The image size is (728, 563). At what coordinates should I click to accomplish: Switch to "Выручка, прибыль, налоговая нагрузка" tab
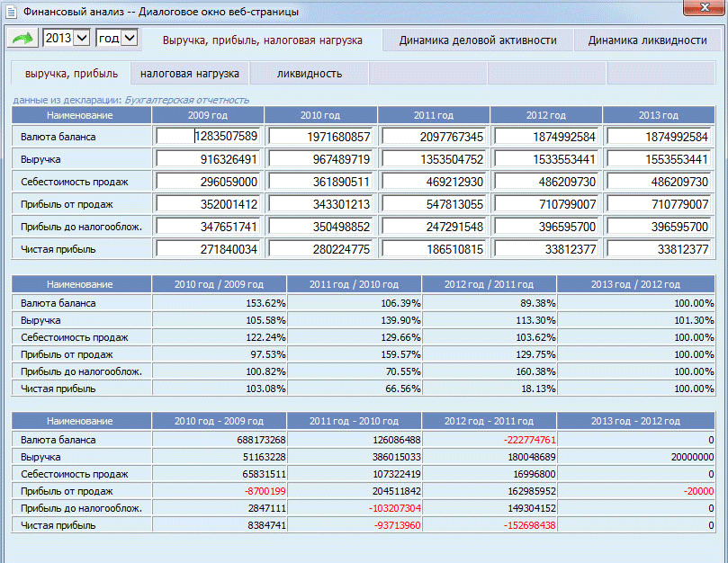pyautogui.click(x=263, y=40)
